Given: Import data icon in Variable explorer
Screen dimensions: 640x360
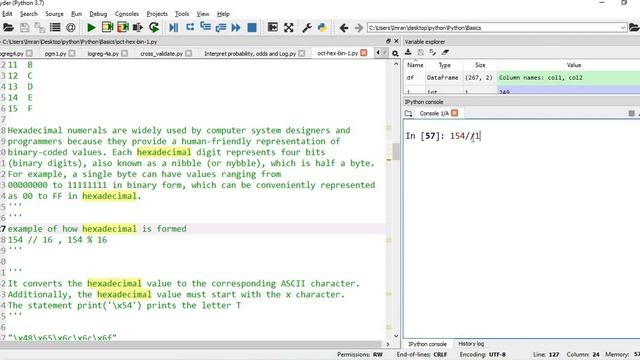Looking at the screenshot, I should [408, 52].
